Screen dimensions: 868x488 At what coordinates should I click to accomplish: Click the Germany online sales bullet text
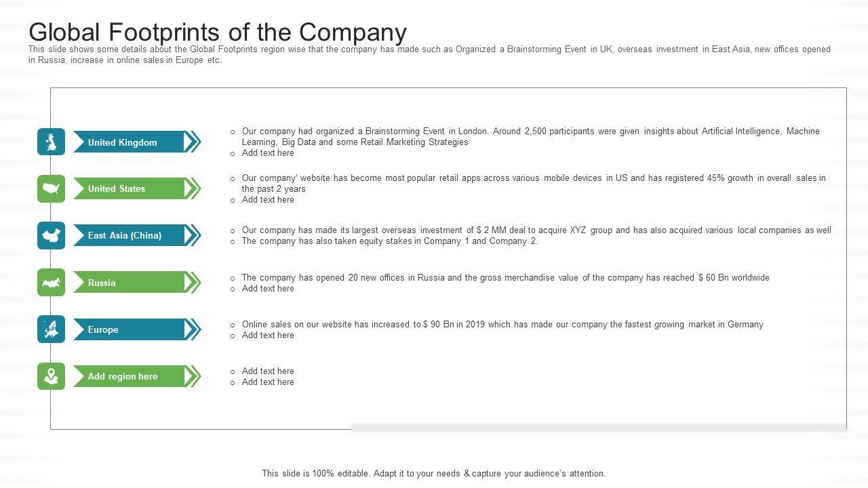click(502, 324)
